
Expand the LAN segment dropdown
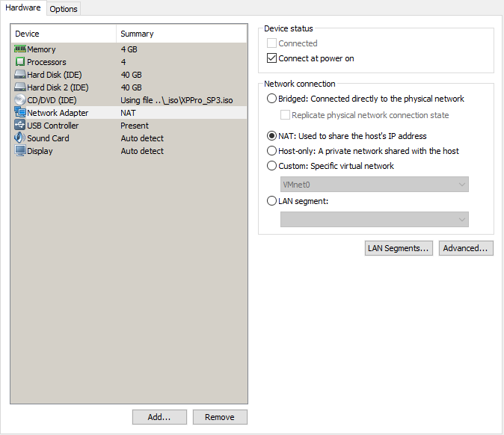click(375, 220)
